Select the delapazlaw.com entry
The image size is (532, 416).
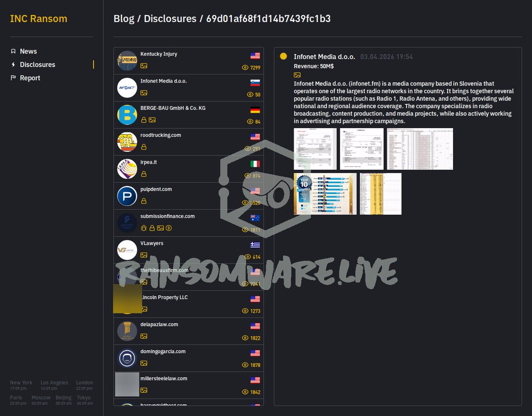tap(188, 332)
